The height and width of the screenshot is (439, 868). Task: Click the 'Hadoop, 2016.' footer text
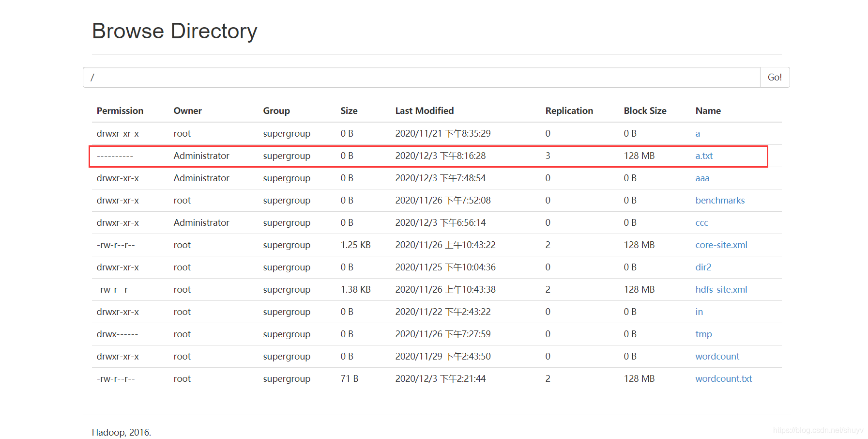coord(122,432)
